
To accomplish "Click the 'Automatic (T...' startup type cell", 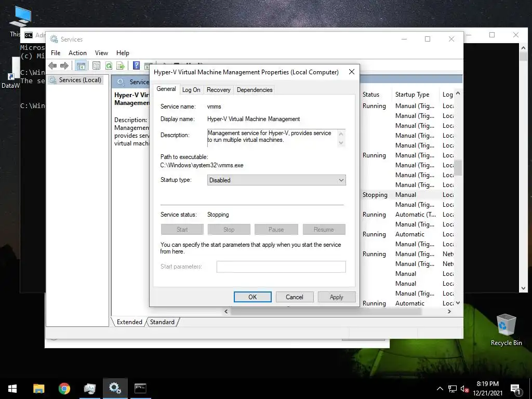I will pyautogui.click(x=415, y=215).
